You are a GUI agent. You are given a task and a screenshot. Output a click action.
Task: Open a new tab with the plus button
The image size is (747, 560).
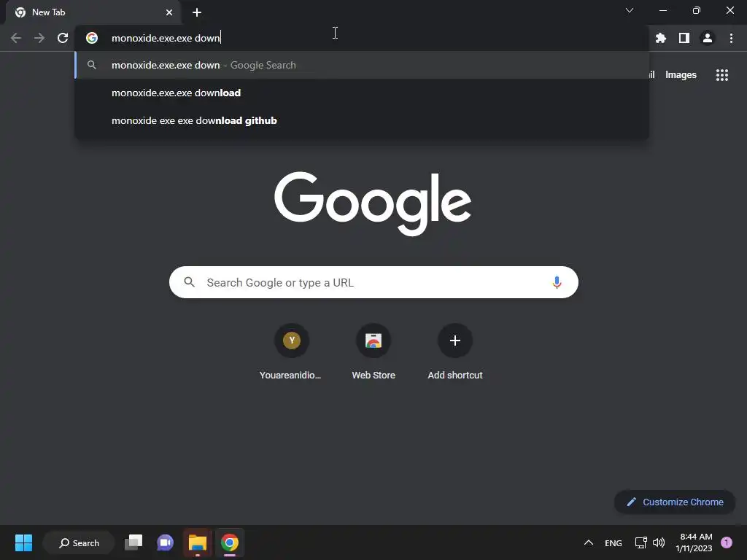[197, 12]
